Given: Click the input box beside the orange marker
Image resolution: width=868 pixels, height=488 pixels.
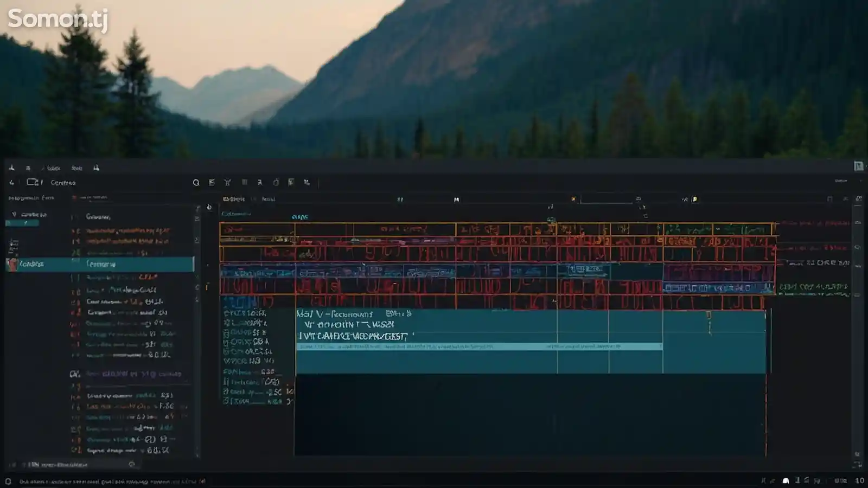Looking at the screenshot, I should [x=607, y=200].
